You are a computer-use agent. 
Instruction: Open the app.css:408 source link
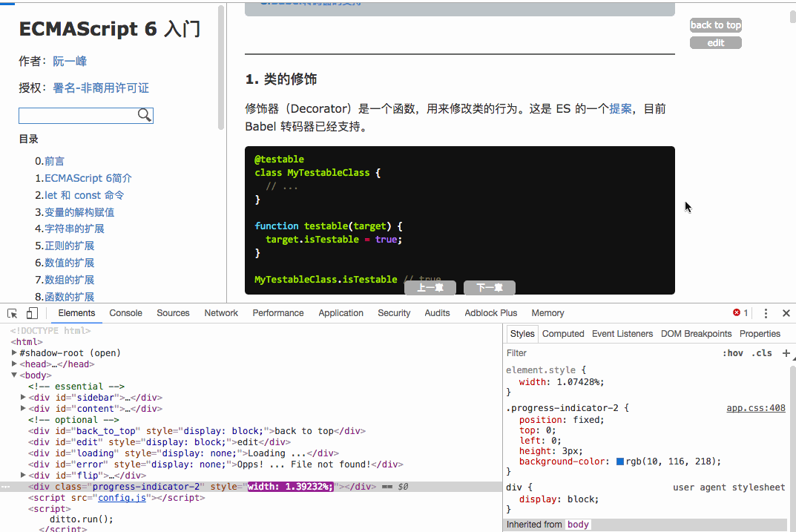click(755, 407)
